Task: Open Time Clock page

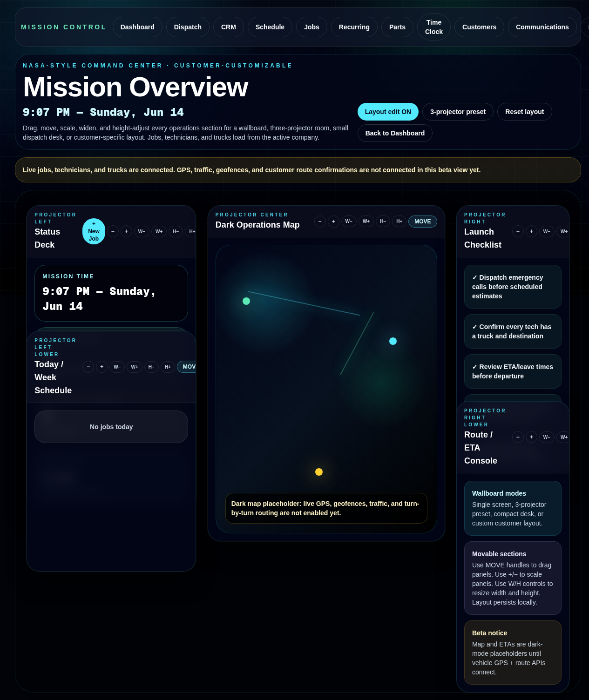Action: pyautogui.click(x=434, y=27)
